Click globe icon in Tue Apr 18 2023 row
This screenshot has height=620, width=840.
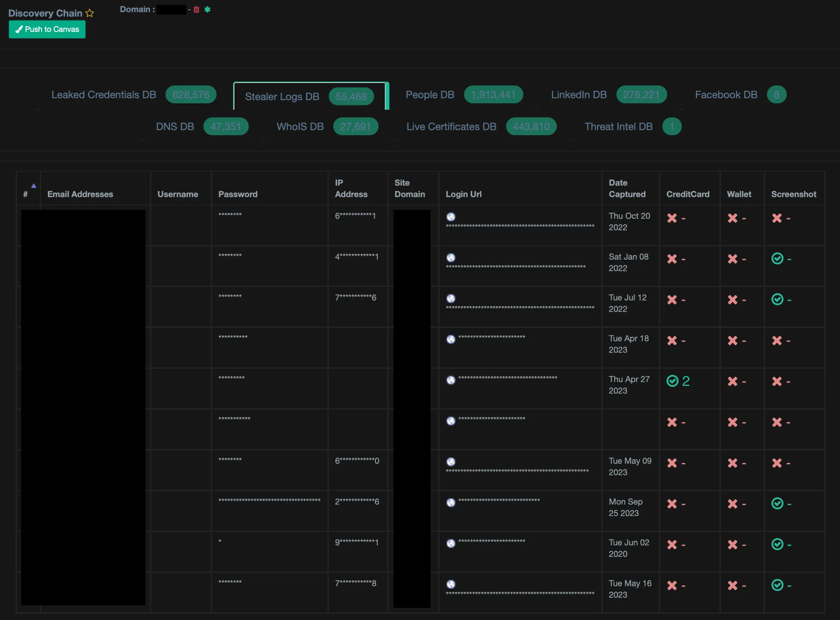click(x=451, y=340)
